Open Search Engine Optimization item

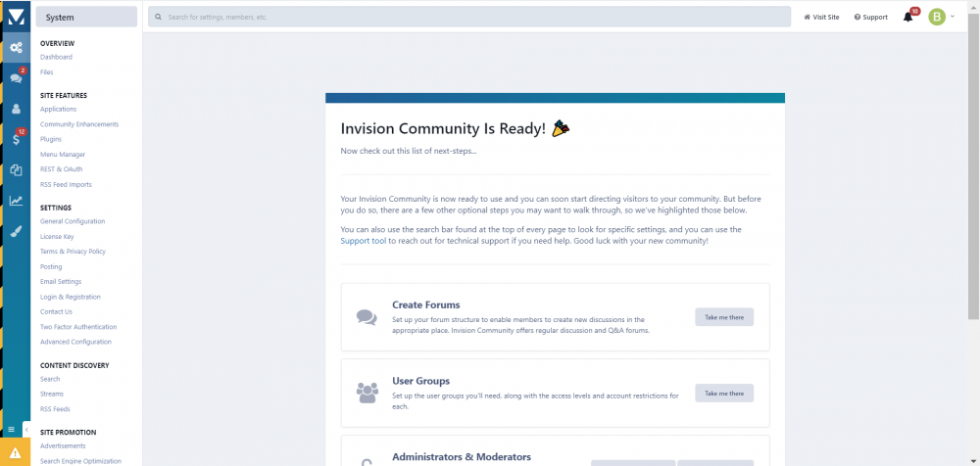coord(80,461)
